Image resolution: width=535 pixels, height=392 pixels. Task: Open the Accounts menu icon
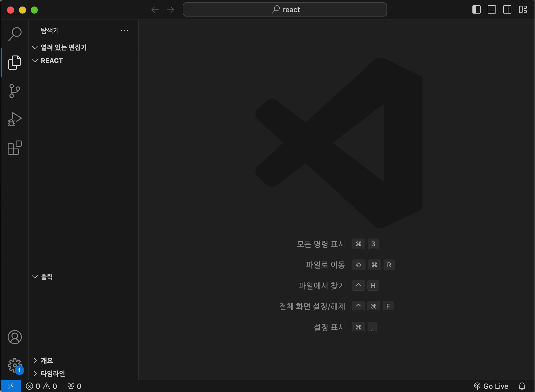15,337
